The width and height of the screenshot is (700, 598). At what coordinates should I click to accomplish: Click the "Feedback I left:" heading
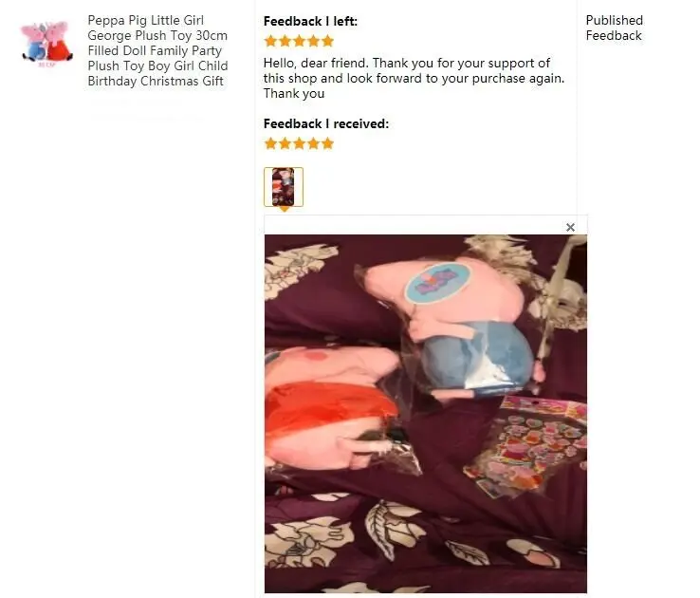point(310,21)
